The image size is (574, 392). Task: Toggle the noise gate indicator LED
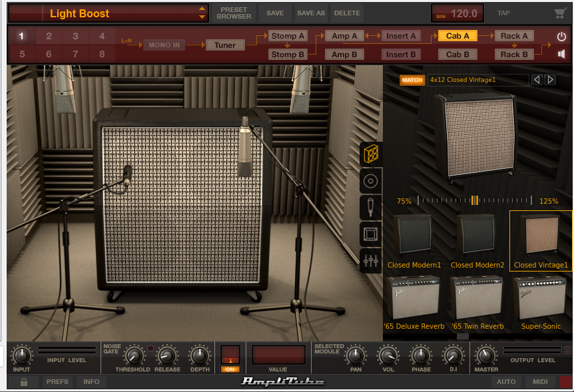pos(150,348)
